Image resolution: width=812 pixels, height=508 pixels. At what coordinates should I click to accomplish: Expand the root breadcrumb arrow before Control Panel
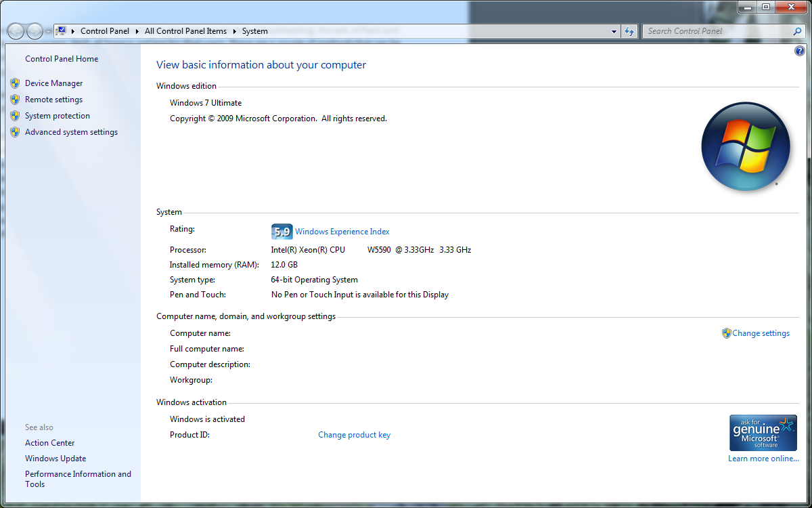coord(73,31)
